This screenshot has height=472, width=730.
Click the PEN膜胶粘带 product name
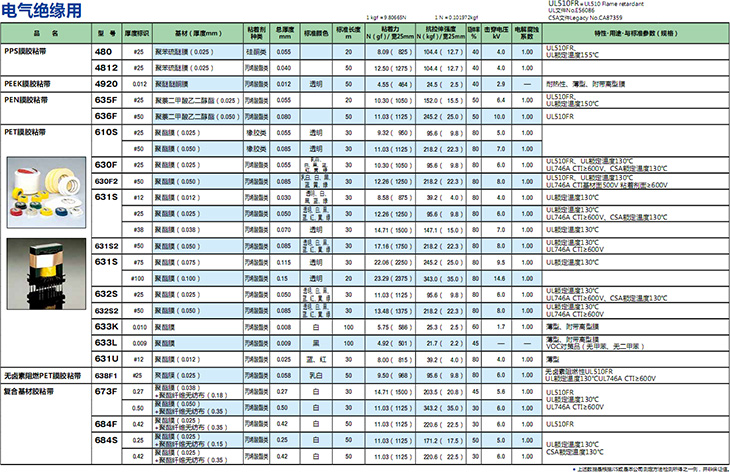pos(26,100)
